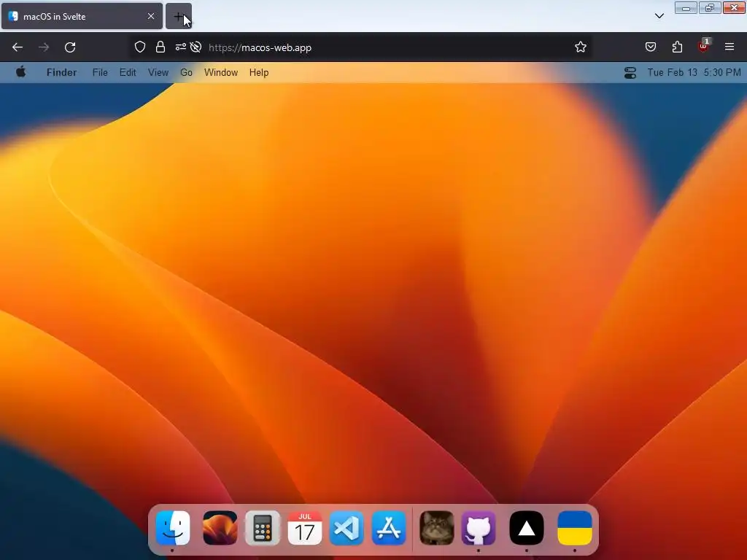Open the Firefox hamburger menu
Viewport: 747px width, 560px height.
point(729,47)
